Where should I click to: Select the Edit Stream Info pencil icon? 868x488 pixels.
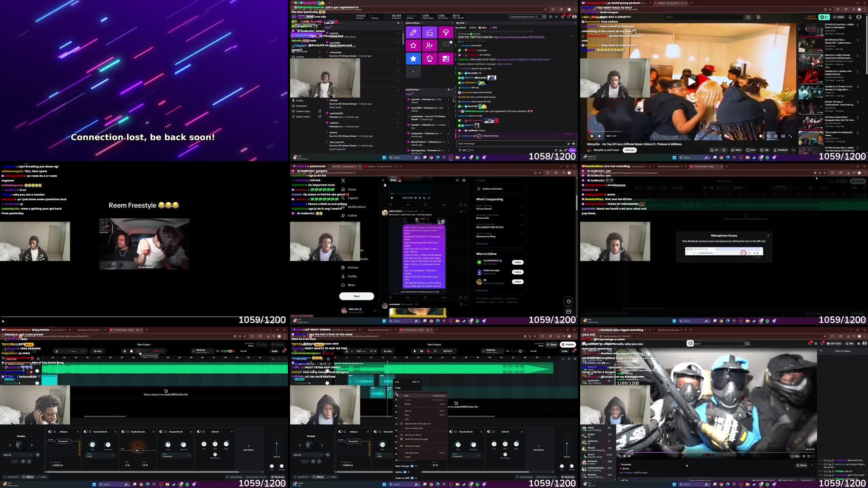coord(413,32)
